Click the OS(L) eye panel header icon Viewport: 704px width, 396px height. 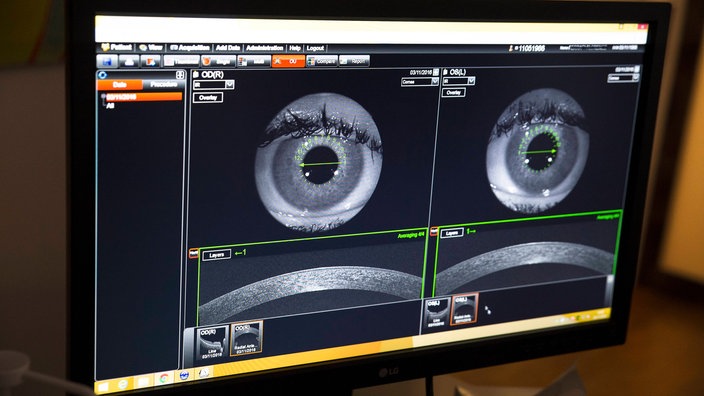coord(445,72)
